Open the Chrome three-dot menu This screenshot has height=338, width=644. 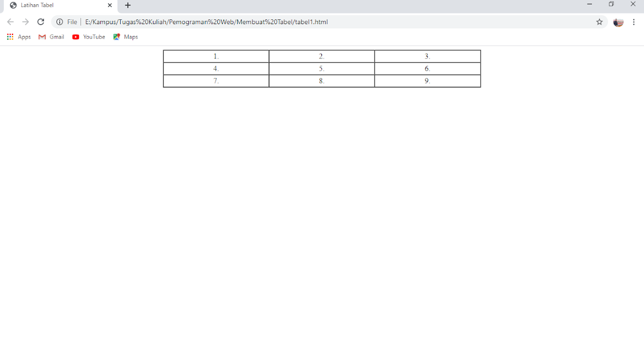(634, 22)
